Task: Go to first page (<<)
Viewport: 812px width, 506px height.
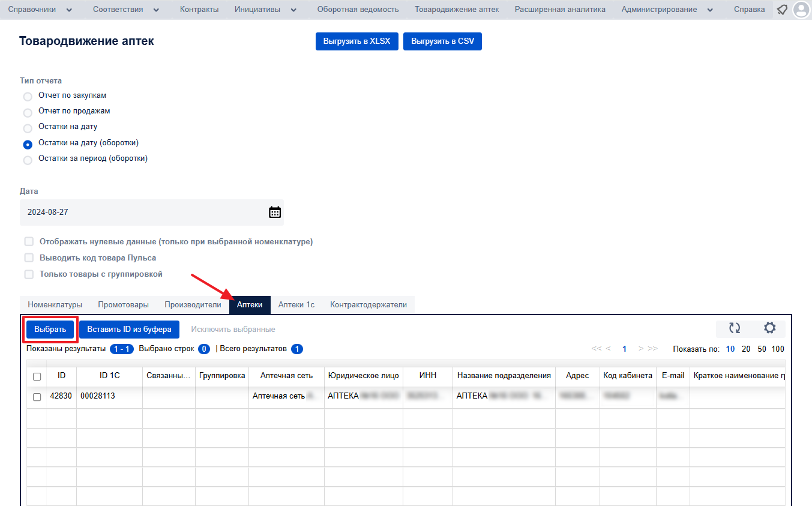Action: (597, 349)
